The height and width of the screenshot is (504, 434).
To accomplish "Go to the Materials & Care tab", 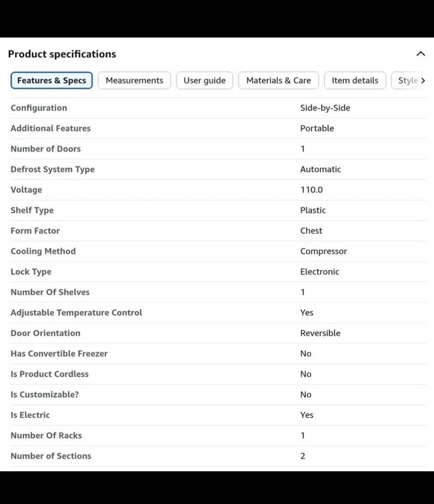I will 278,81.
